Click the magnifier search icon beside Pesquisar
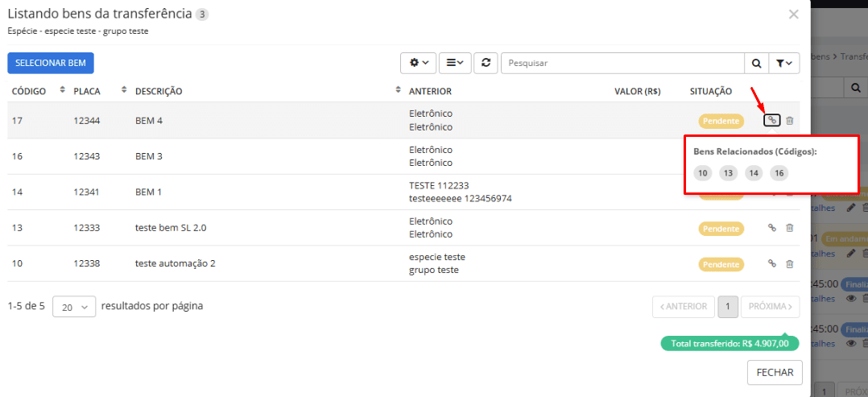 tap(756, 63)
